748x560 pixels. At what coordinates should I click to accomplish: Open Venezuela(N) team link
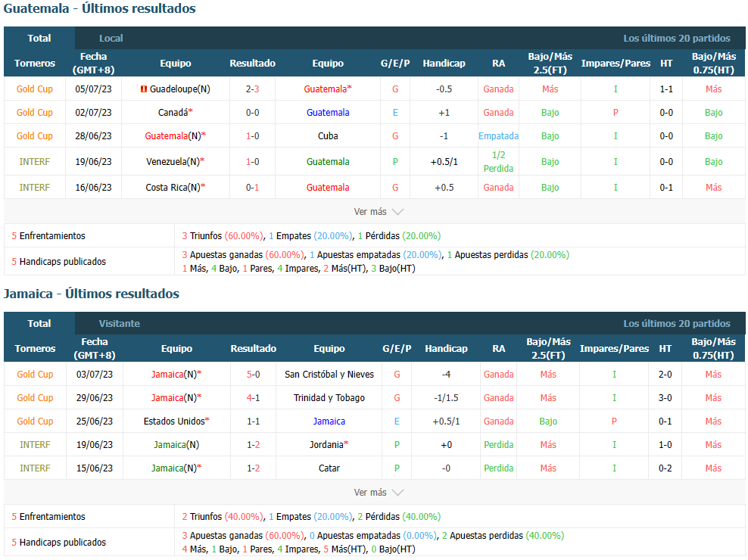point(175,162)
